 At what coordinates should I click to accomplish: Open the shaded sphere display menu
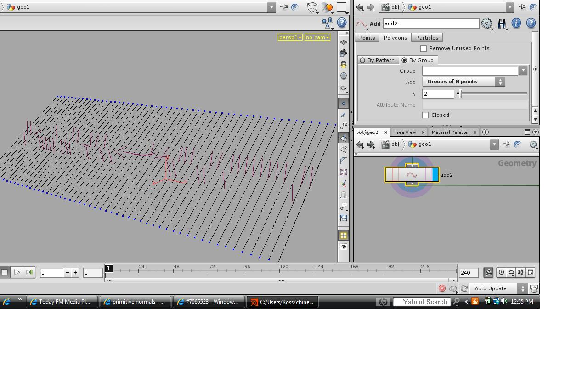(x=327, y=7)
